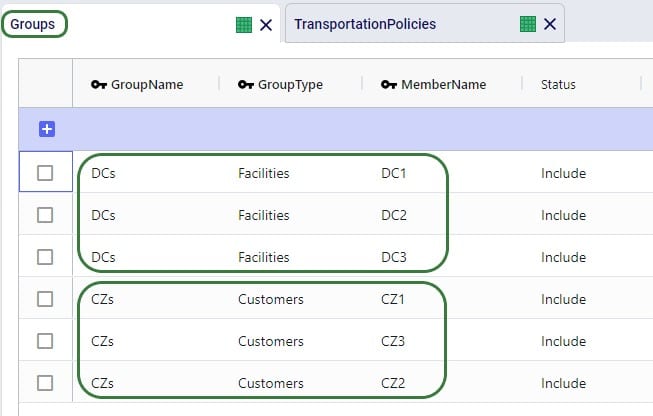Click the key icon beside GroupName
653x416 pixels.
pos(99,85)
